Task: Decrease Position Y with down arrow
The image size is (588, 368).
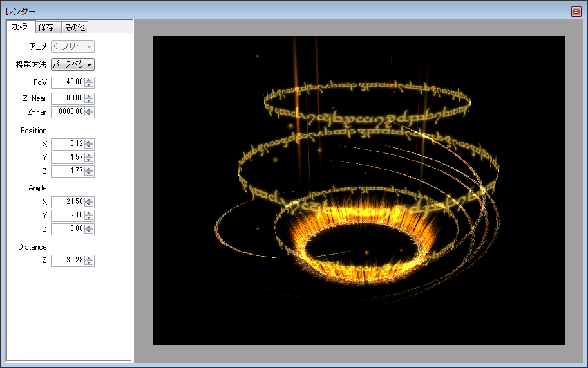Action: coord(89,160)
